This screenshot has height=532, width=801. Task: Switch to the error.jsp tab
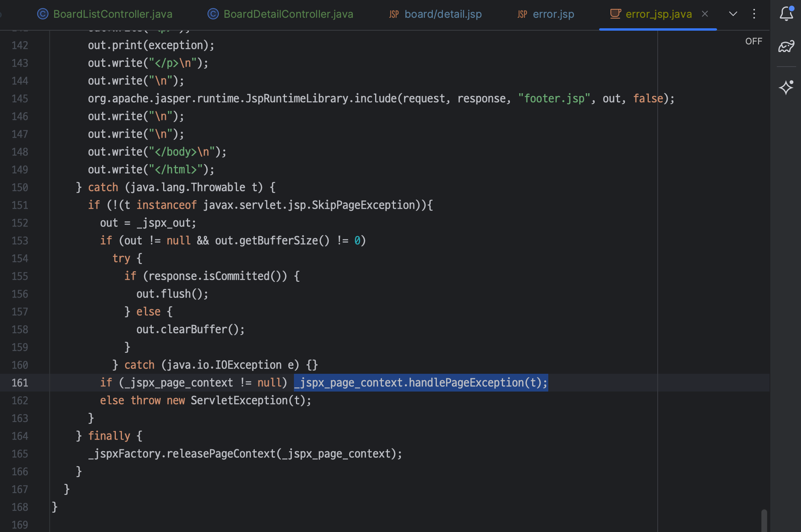tap(553, 14)
